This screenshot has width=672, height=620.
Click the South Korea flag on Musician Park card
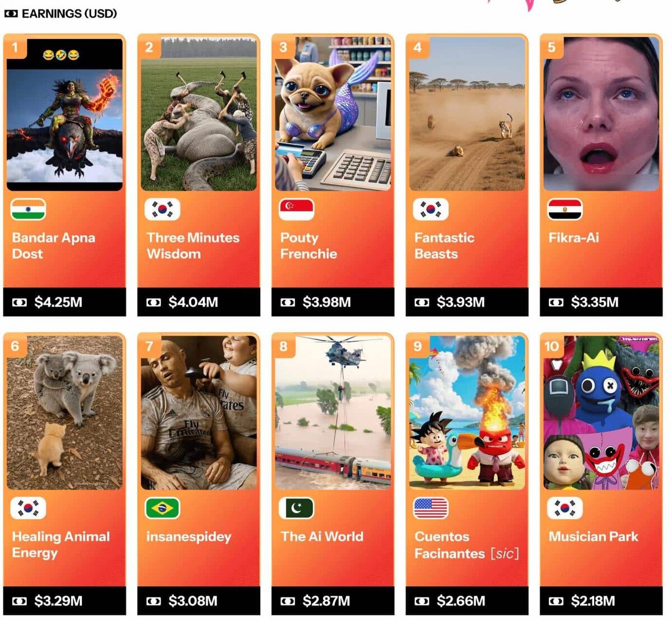(x=564, y=508)
